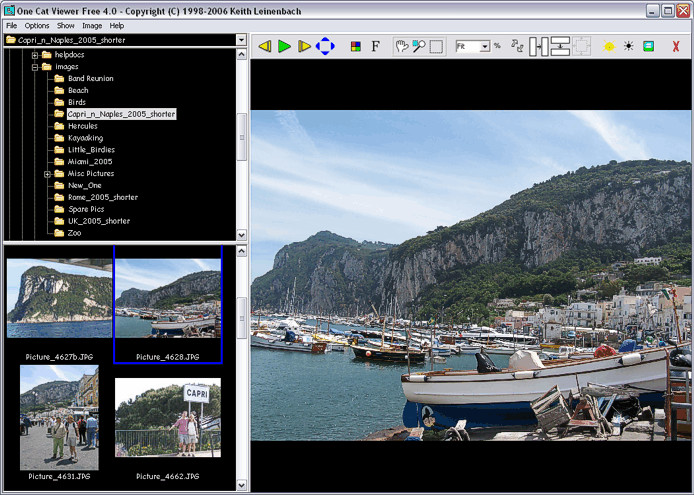The width and height of the screenshot is (694, 495).
Task: Open thumbnail Picture_4628.JPG
Action: coord(168,298)
